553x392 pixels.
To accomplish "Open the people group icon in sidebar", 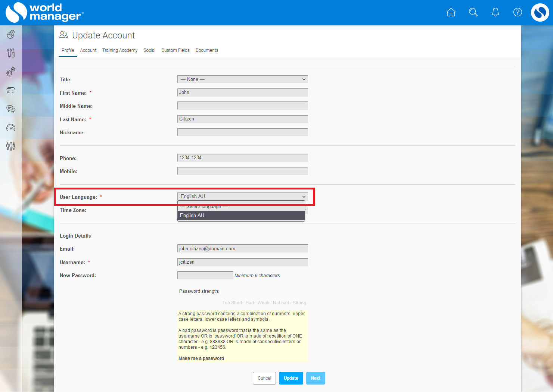I will click(11, 146).
